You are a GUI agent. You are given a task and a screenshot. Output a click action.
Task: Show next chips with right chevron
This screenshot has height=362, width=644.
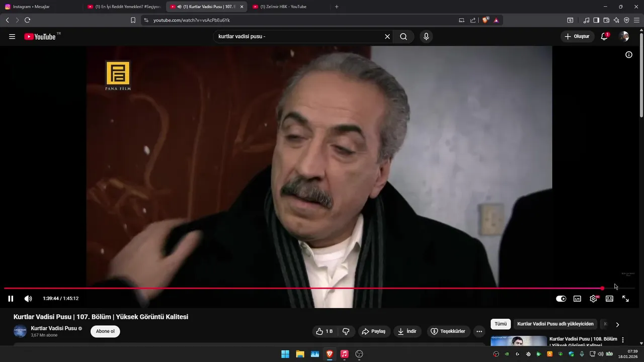(x=617, y=325)
